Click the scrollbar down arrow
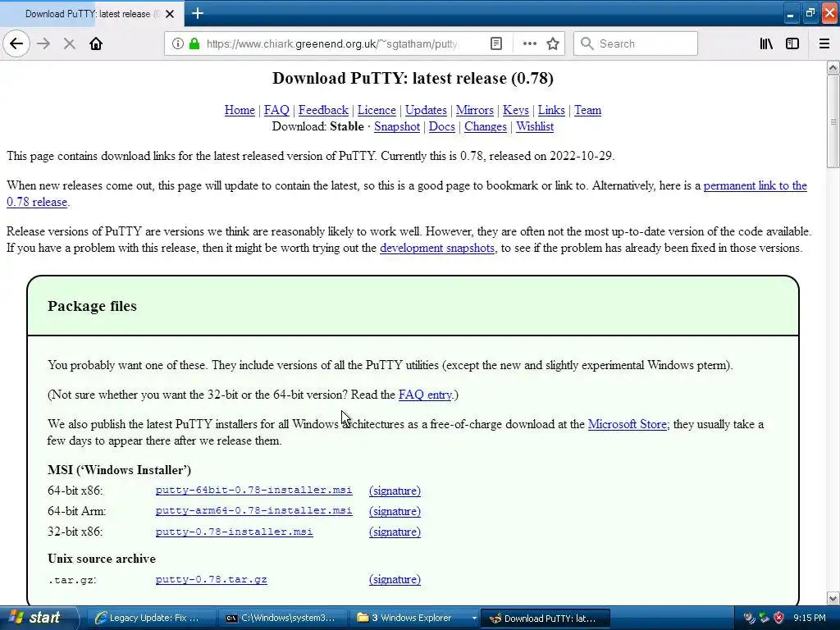The width and height of the screenshot is (840, 630). (x=833, y=598)
